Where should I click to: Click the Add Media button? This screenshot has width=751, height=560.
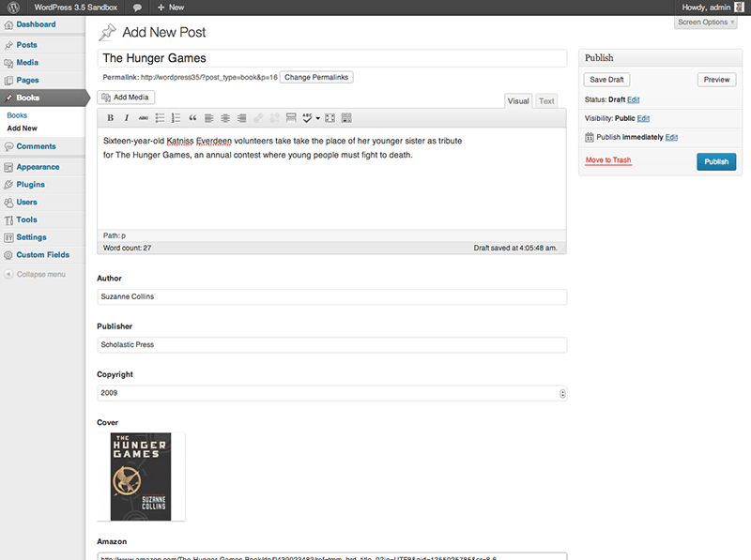126,98
